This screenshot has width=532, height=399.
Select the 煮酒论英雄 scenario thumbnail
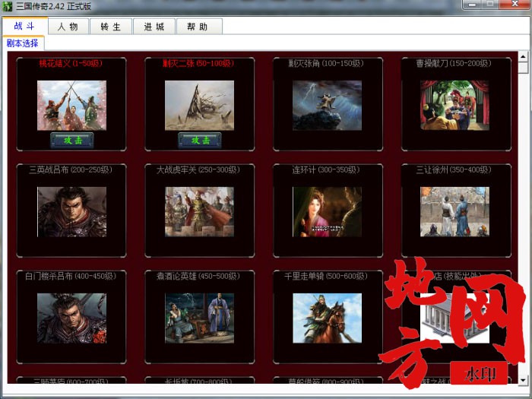click(199, 318)
